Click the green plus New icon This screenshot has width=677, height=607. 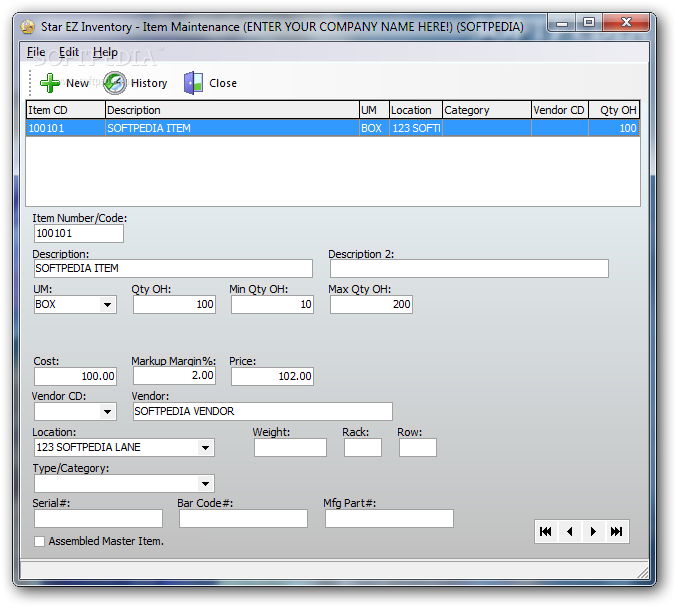click(50, 83)
